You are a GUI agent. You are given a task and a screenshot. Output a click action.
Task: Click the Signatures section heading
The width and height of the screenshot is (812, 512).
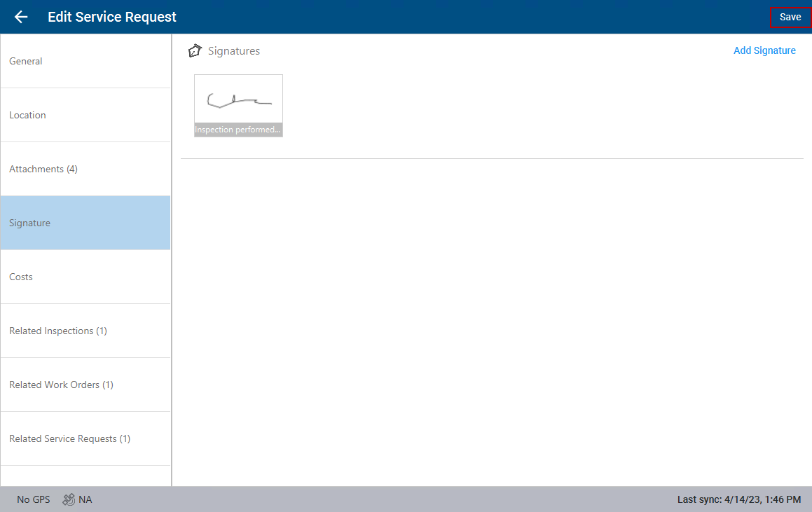(x=234, y=51)
